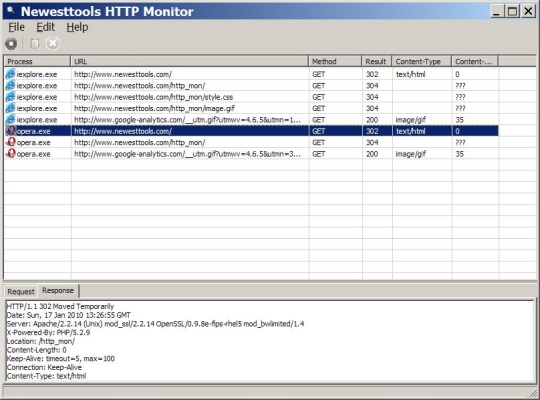Click the 'Connection: Keep-Alive' response line
The image size is (540, 400).
click(44, 367)
